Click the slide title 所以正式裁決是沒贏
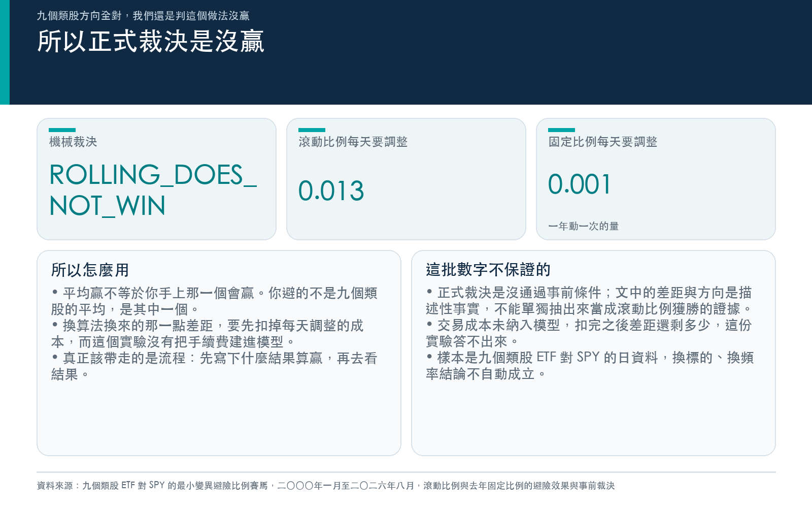The height and width of the screenshot is (508, 812). 151,41
